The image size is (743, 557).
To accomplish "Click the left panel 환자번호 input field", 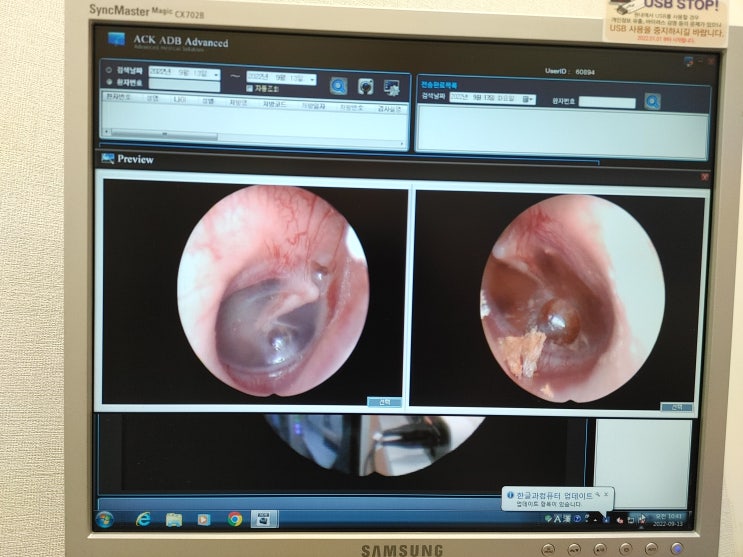I will coord(184,85).
